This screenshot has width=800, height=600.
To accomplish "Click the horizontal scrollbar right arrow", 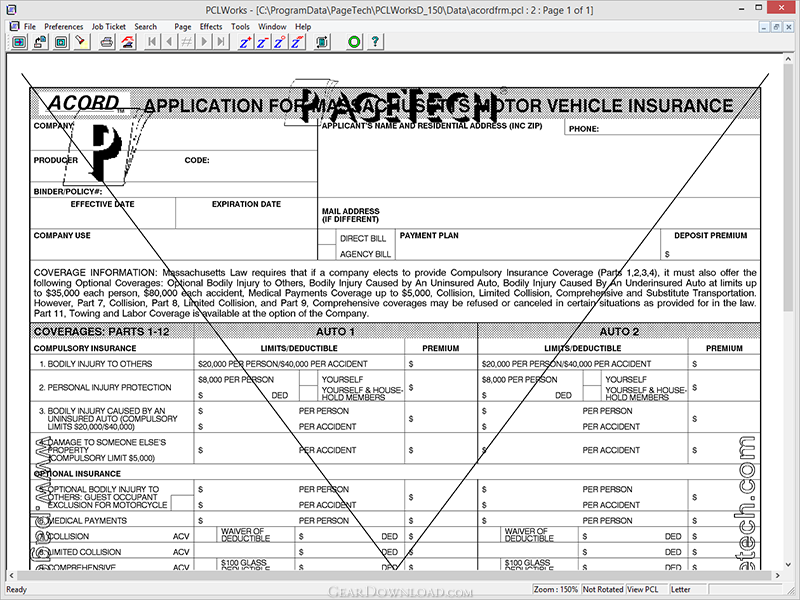I will pos(778,575).
